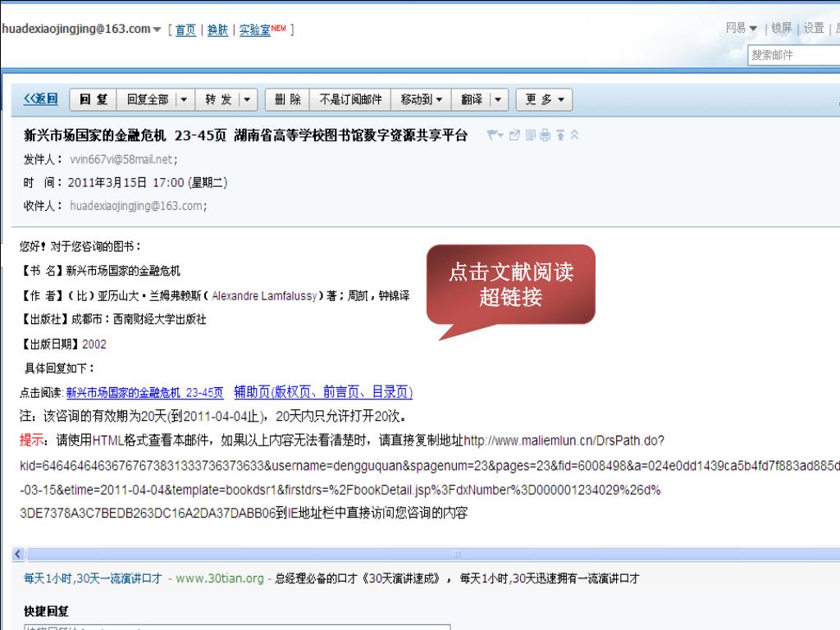Return via <<返回 link
Screen dimensions: 840x630
point(41,99)
